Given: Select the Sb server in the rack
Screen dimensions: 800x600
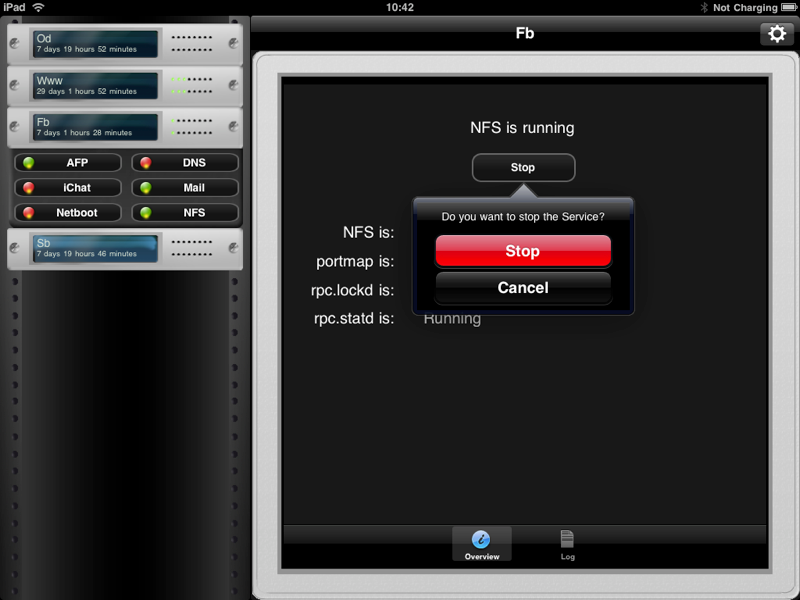Looking at the screenshot, I should (124, 248).
